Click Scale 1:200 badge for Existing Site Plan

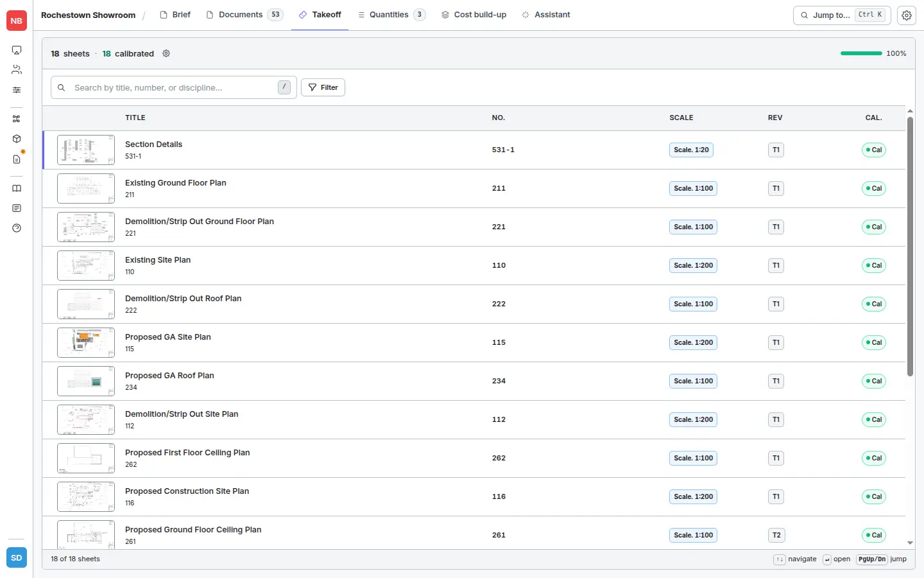pyautogui.click(x=693, y=265)
